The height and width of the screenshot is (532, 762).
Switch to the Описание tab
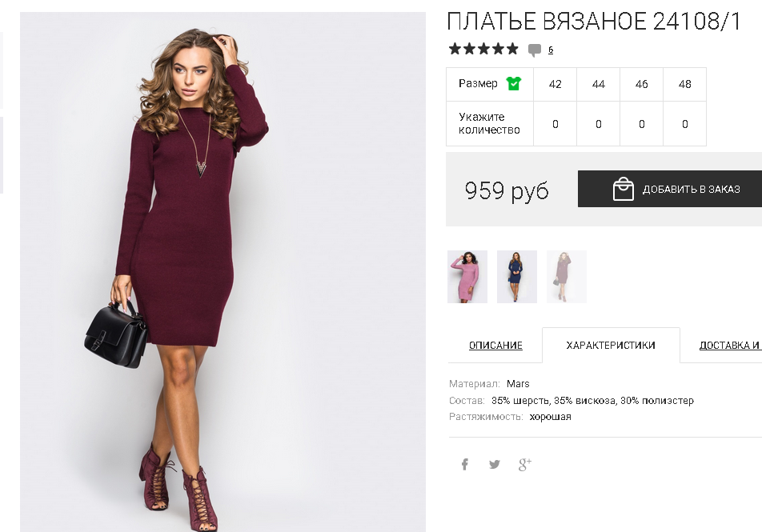pyautogui.click(x=495, y=346)
